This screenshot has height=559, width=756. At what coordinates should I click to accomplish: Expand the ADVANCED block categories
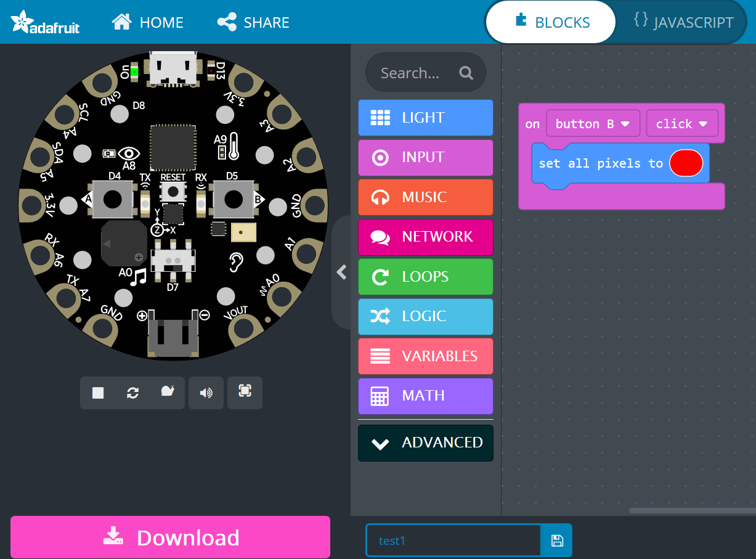pyautogui.click(x=426, y=443)
